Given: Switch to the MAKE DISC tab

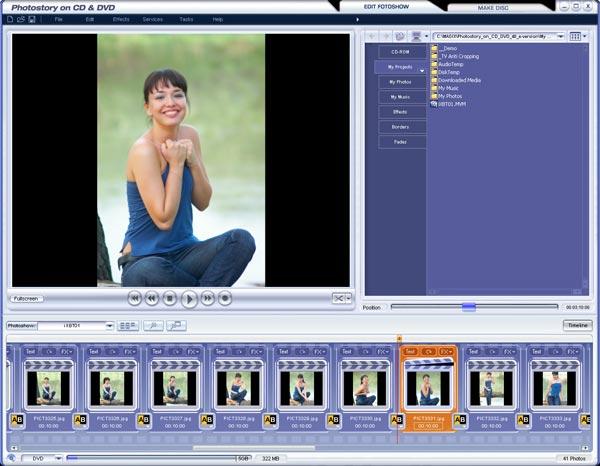Looking at the screenshot, I should click(x=493, y=7).
